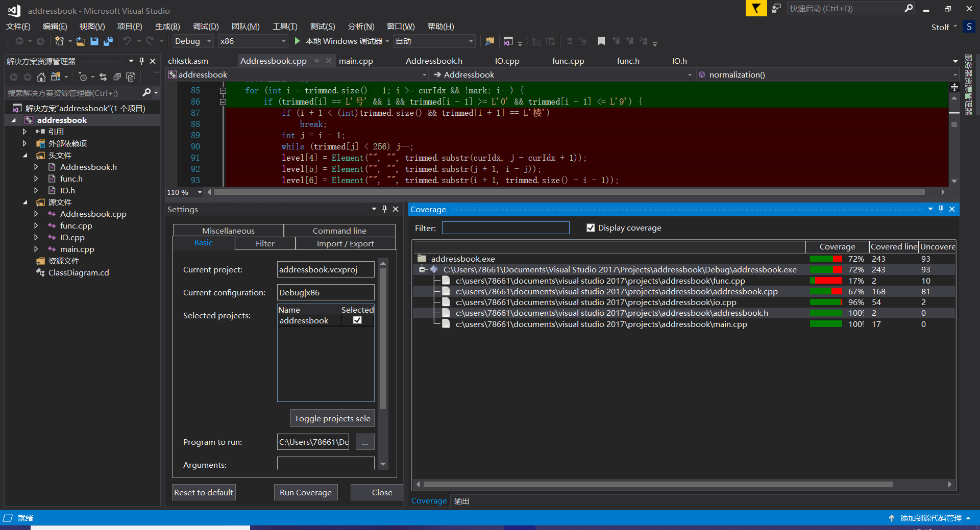The height and width of the screenshot is (530, 980).
Task: Open the 110 % zoom level dropdown
Action: point(200,192)
